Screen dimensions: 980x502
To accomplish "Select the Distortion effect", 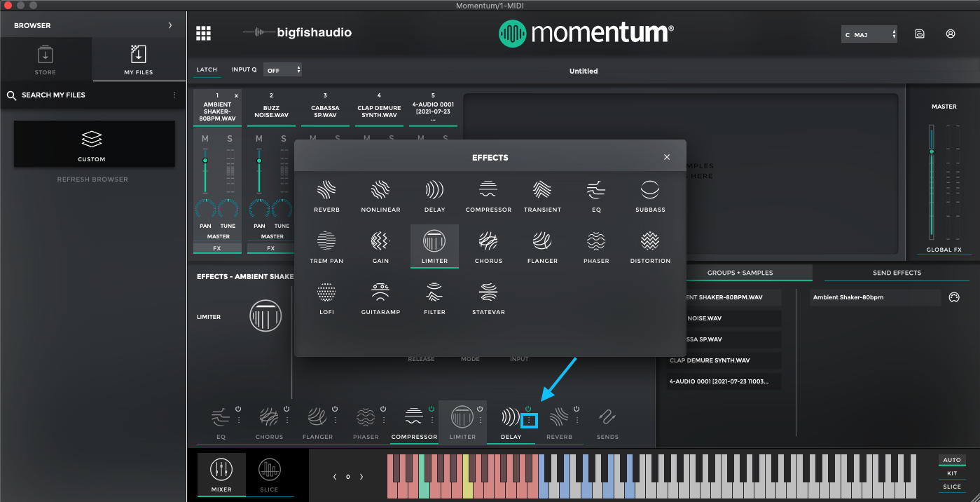I will pos(649,245).
